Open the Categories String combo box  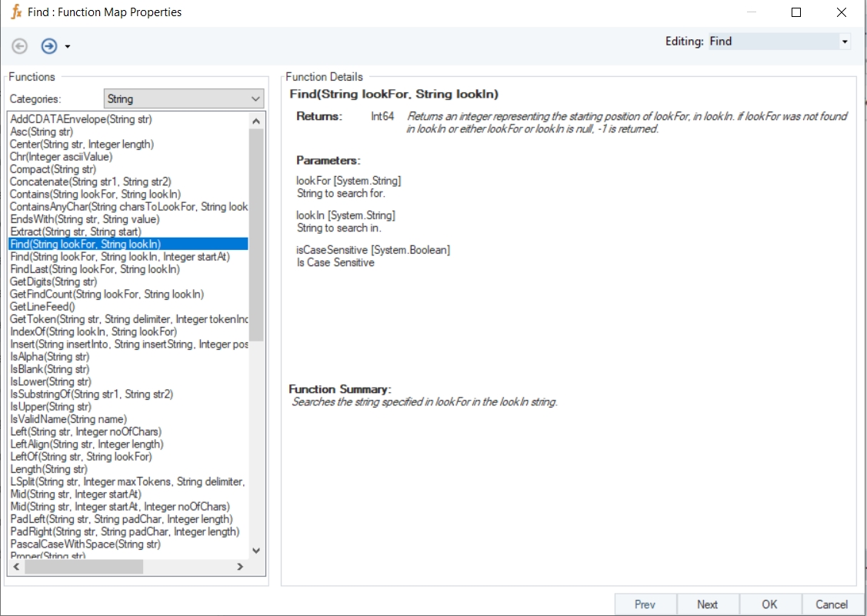[x=184, y=99]
